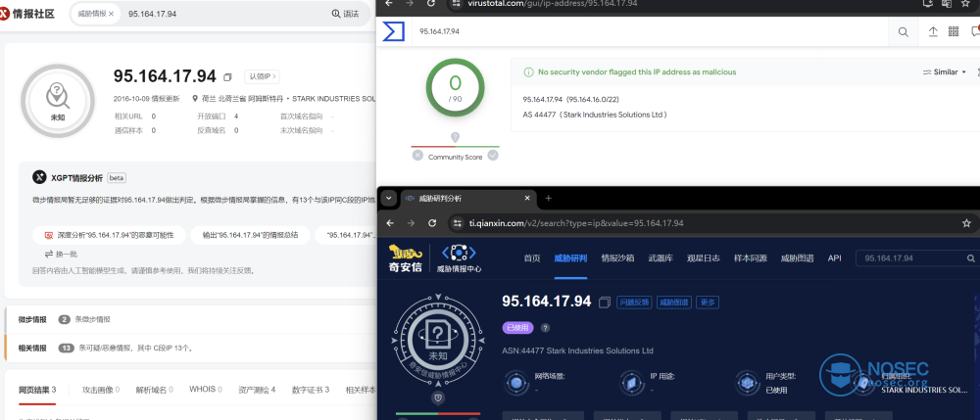Click the XGPT情报分析 logo icon
Viewport: 980px width, 420px height.
pos(39,177)
